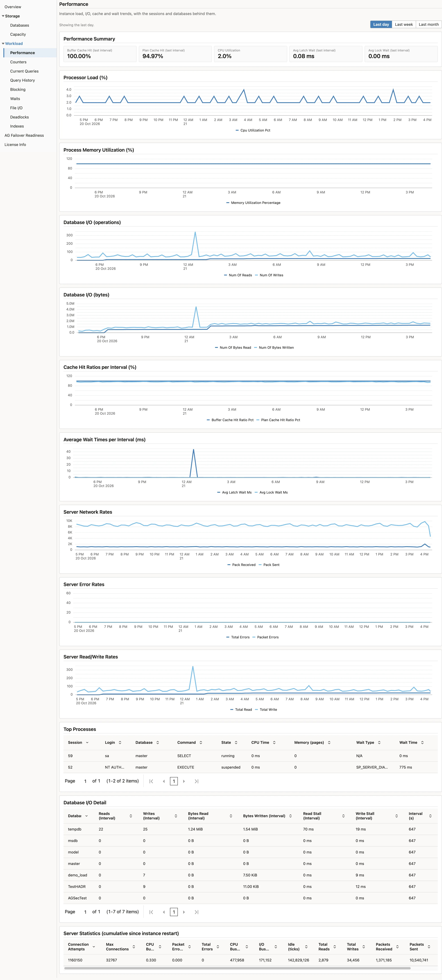442x980 pixels.
Task: Open the Overview page
Action: click(x=13, y=7)
